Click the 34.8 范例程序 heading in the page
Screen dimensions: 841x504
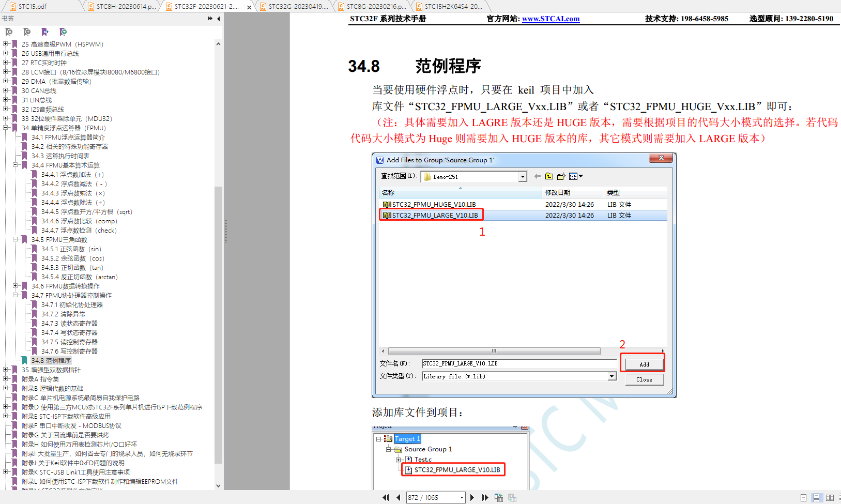[415, 66]
